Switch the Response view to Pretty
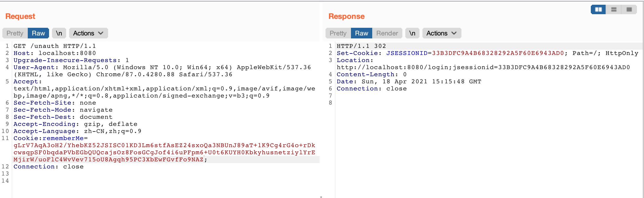The height and width of the screenshot is (198, 644). 338,33
